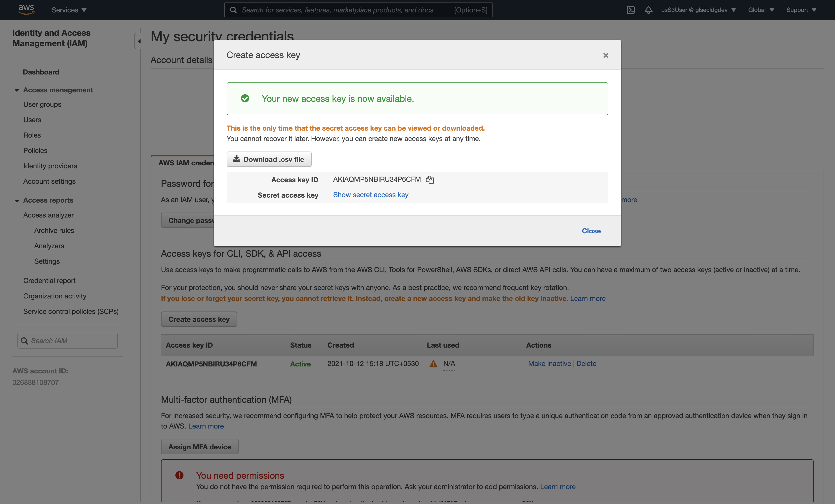The height and width of the screenshot is (504, 835).
Task: Click the Change password button
Action: pyautogui.click(x=187, y=220)
